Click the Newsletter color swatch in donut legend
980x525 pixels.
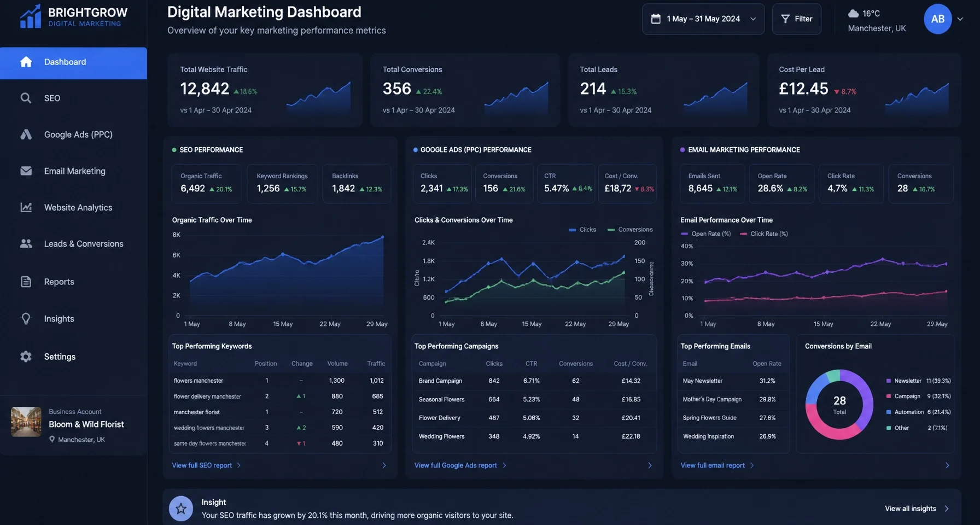pos(889,381)
